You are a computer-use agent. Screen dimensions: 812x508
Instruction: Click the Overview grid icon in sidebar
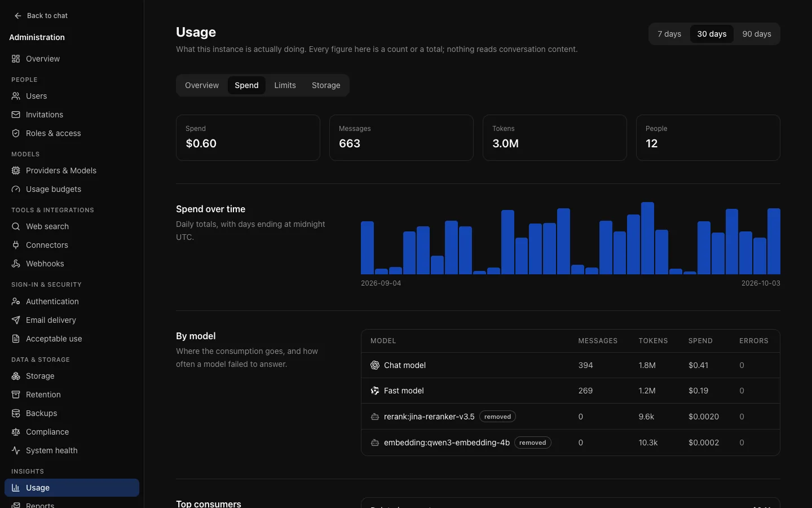16,59
